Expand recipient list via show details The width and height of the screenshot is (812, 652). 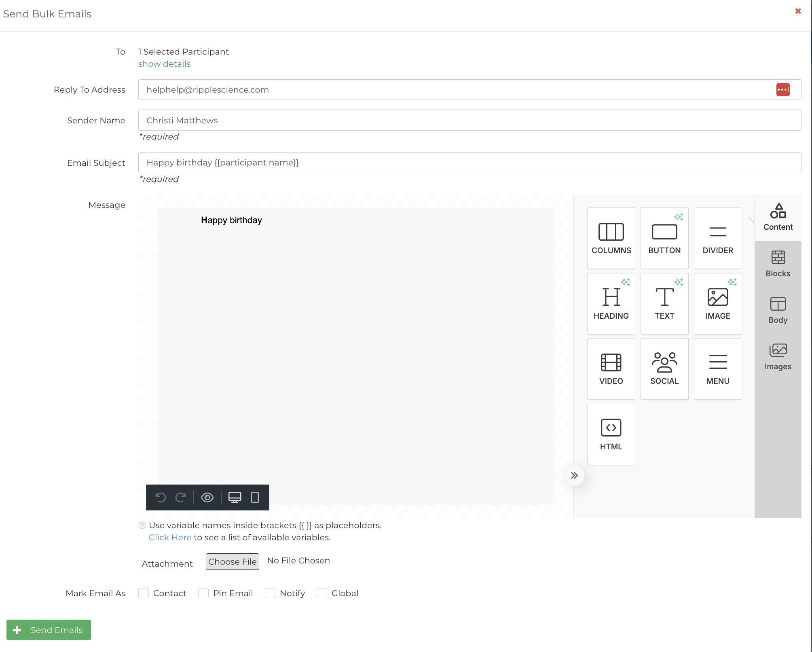point(164,64)
